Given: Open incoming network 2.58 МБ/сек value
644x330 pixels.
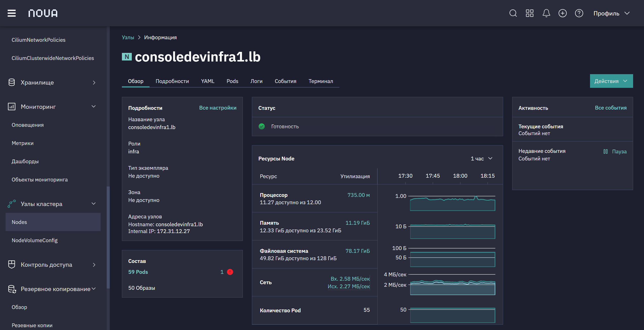Looking at the screenshot, I should [x=350, y=279].
